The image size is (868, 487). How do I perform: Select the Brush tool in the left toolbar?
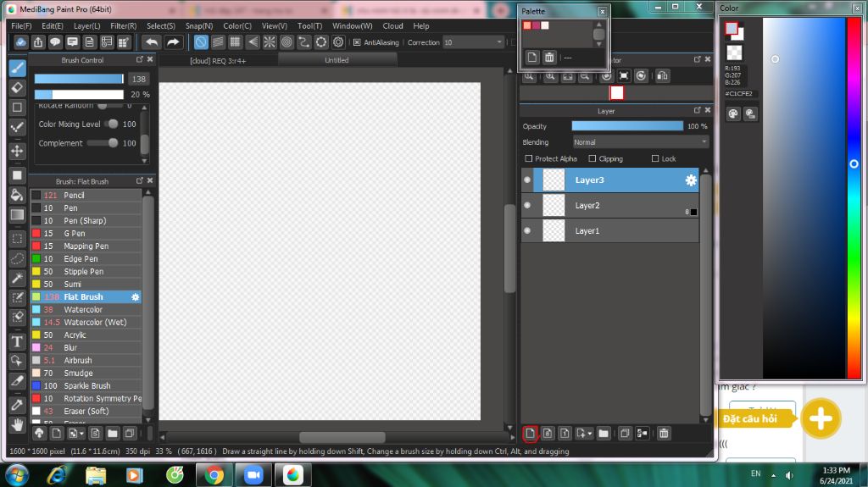tap(17, 68)
